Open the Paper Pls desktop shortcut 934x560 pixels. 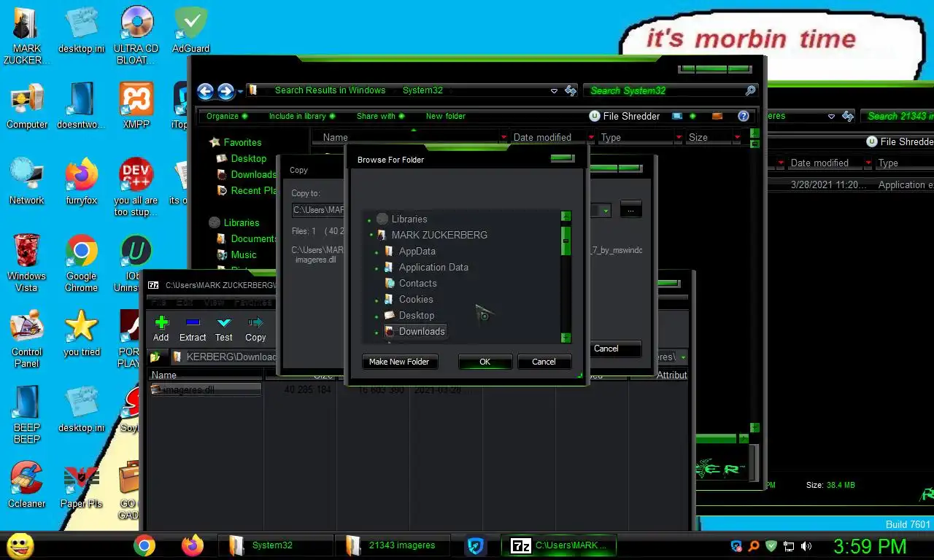pyautogui.click(x=81, y=486)
